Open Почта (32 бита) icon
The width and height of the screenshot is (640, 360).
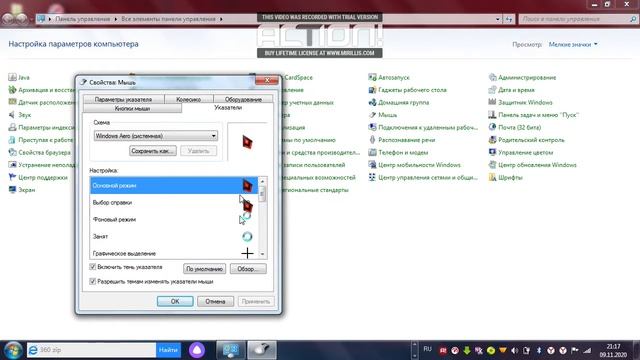492,127
